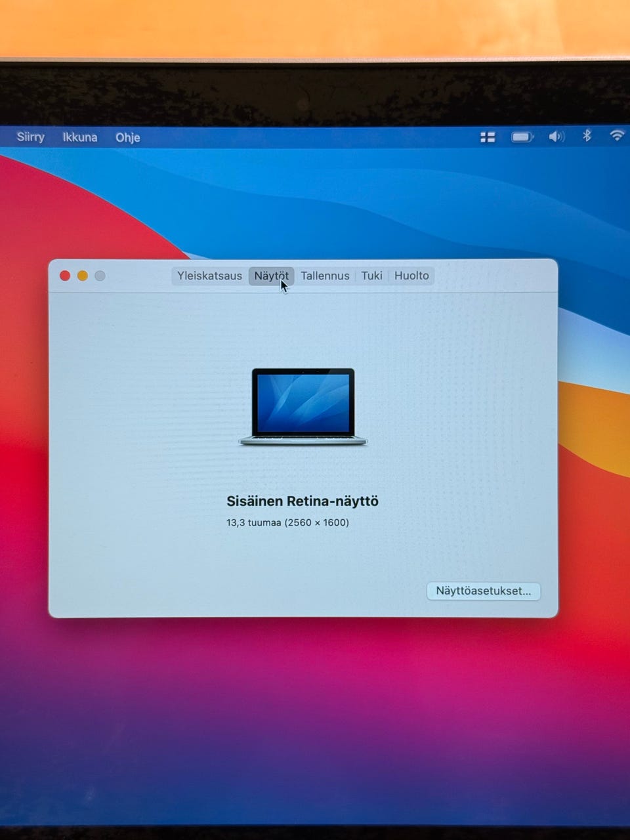The image size is (630, 840).
Task: Select the Näytöt tab
Action: [271, 276]
